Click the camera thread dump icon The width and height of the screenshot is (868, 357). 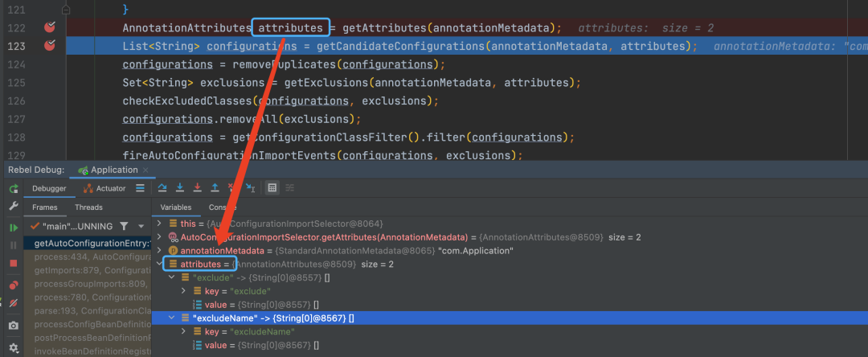14,326
